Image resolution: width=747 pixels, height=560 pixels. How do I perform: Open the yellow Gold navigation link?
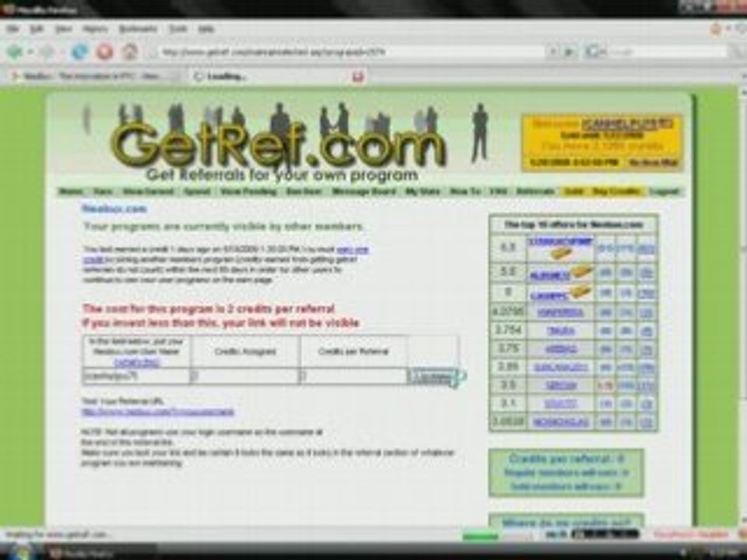click(573, 191)
